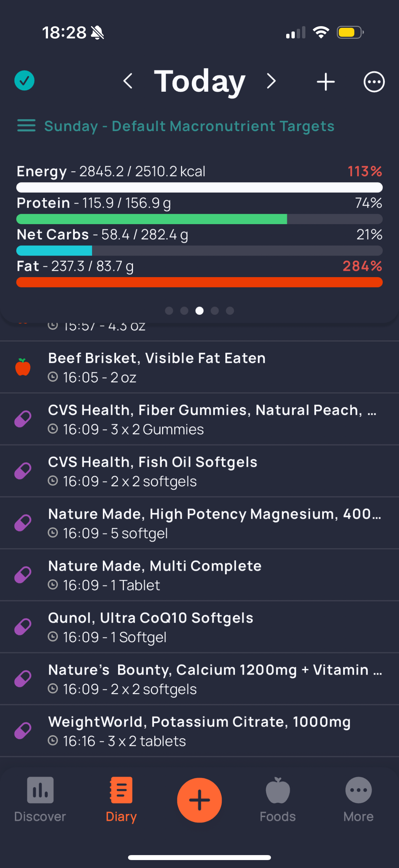The image size is (399, 868).
Task: Open the More tab icon
Action: click(x=358, y=791)
